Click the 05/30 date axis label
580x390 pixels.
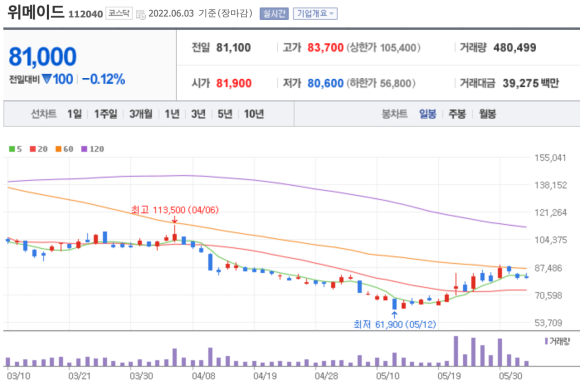pyautogui.click(x=511, y=376)
